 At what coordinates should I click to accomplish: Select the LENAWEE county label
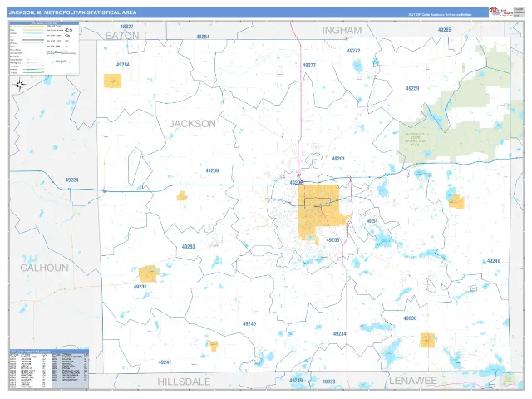coord(413,381)
